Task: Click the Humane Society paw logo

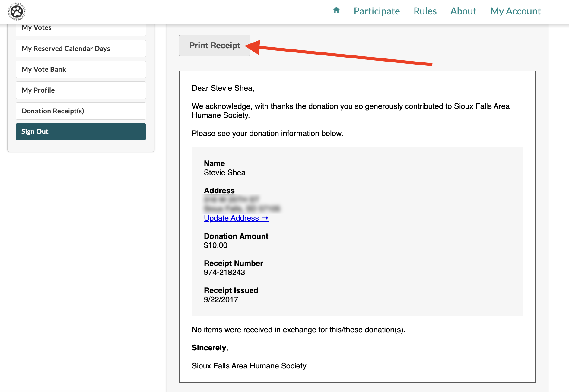Action: click(x=17, y=11)
